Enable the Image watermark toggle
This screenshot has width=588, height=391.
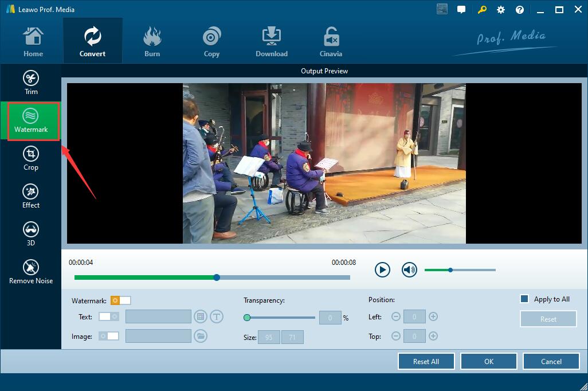pos(109,336)
